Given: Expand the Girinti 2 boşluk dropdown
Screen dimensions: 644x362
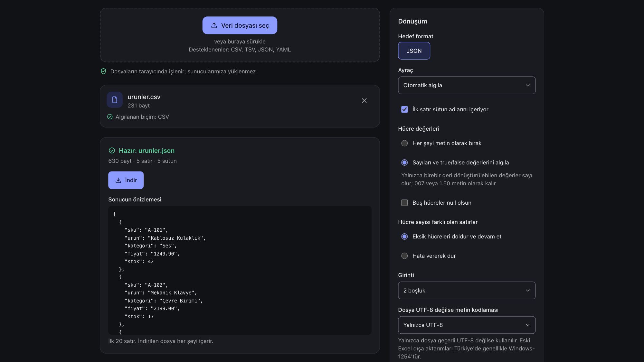Looking at the screenshot, I should [x=467, y=291].
